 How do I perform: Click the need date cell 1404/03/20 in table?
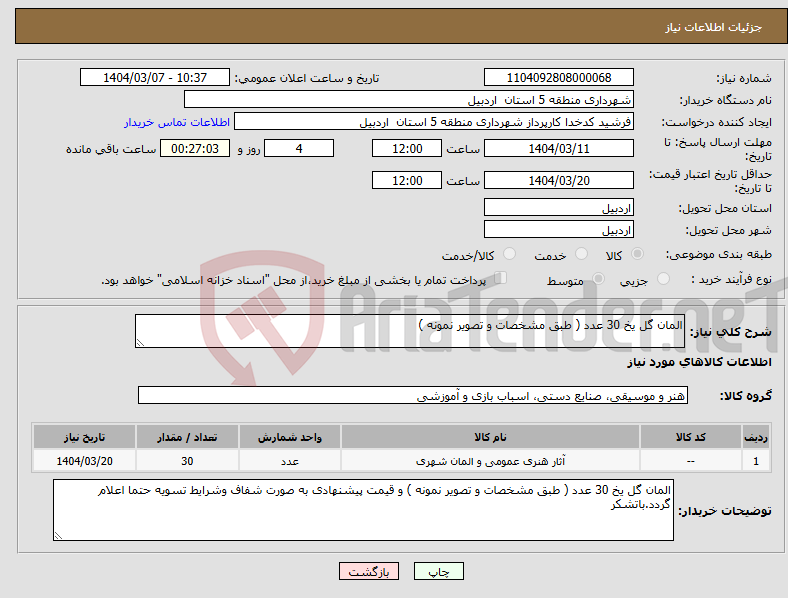click(x=84, y=460)
